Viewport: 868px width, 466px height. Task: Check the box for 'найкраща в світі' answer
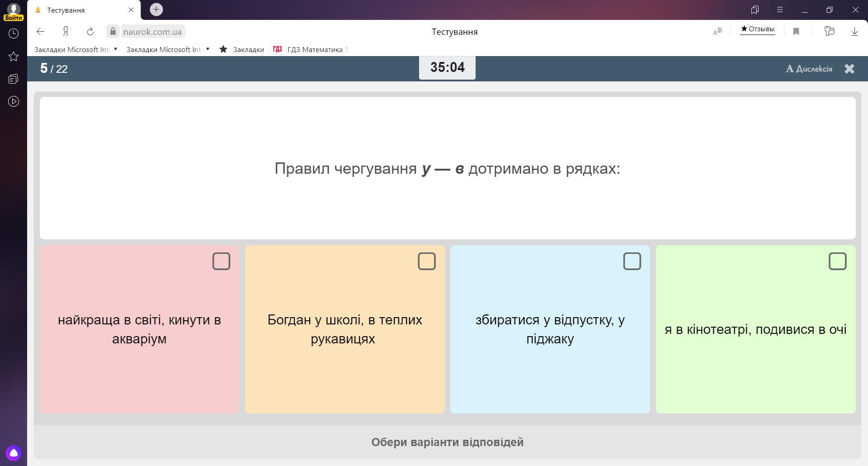[x=221, y=262]
